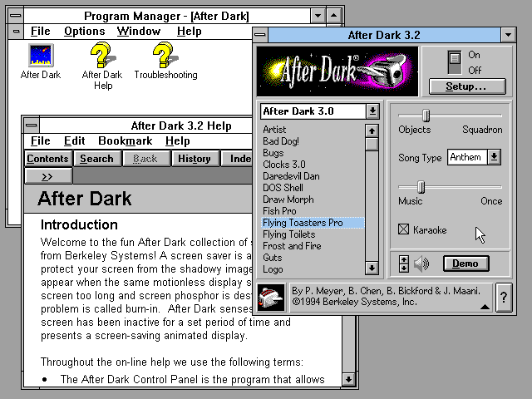532x399 pixels.
Task: Select Draw Morph module
Action: coord(313,199)
